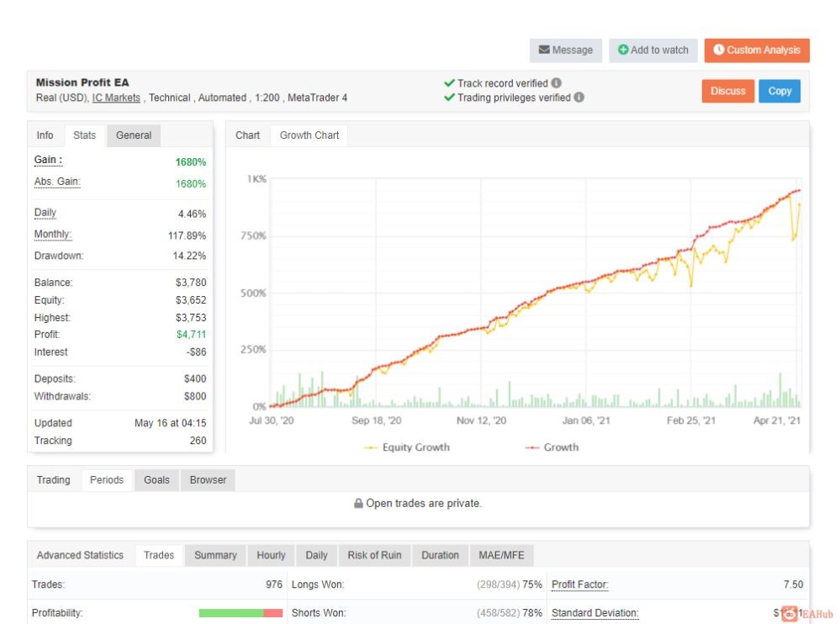Toggle the Equity Growth legend series
This screenshot has height=624, width=840.
[x=407, y=447]
